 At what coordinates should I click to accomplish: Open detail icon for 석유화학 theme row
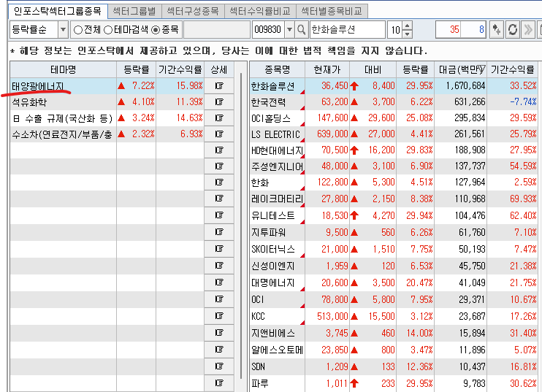point(219,102)
